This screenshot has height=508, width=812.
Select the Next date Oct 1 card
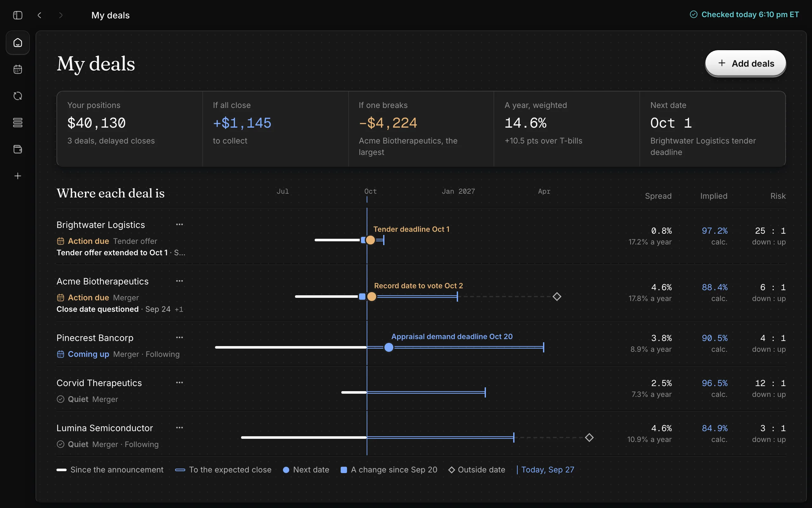713,129
